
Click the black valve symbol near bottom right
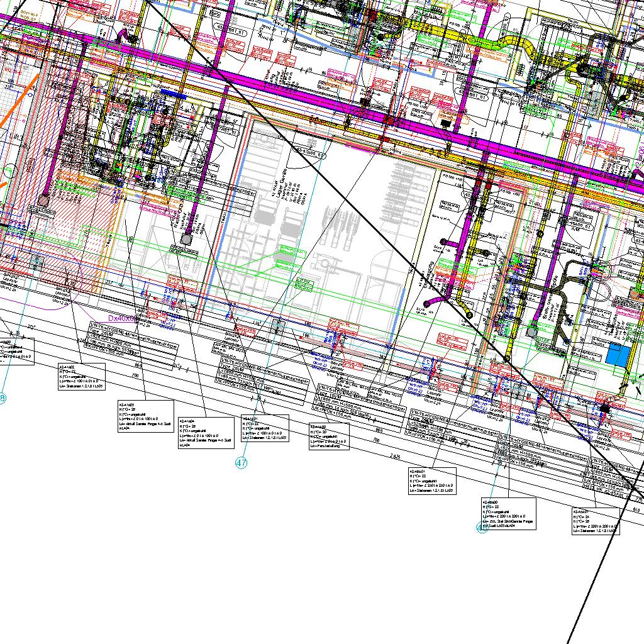pos(604,408)
